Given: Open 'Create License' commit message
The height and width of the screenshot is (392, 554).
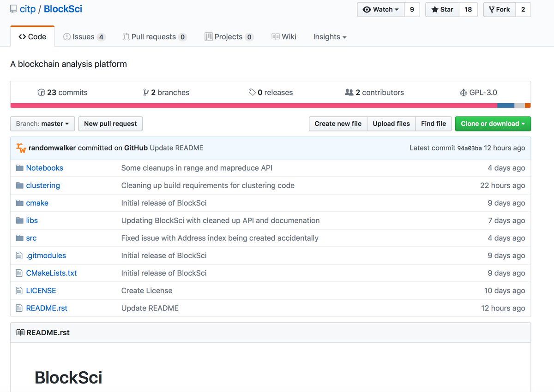Looking at the screenshot, I should [x=147, y=291].
